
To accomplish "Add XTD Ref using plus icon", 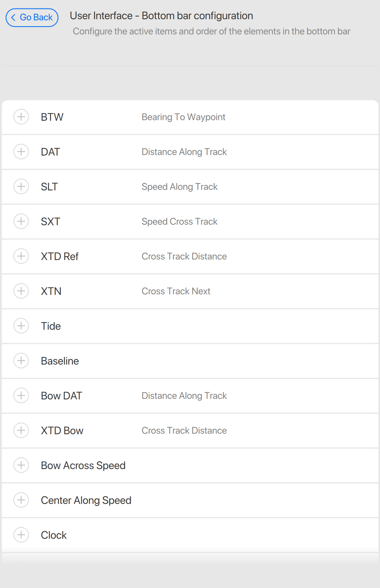I will click(21, 256).
